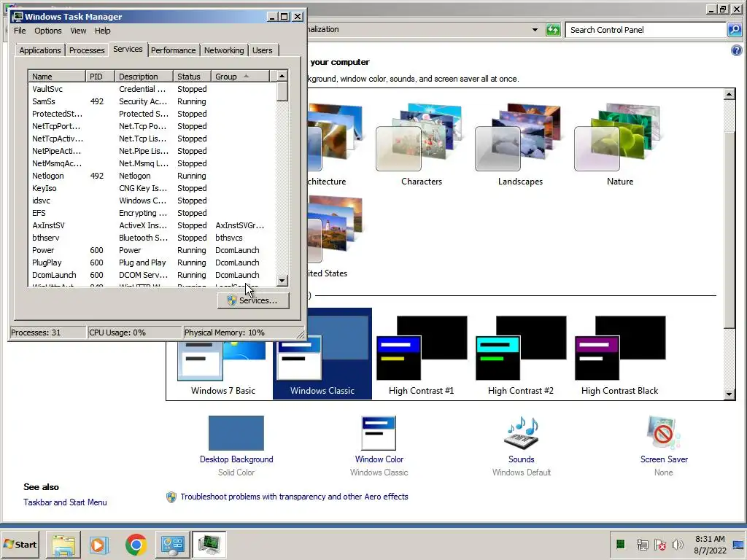Click the Desktop Background link text
Screen dimensions: 747x560
(x=236, y=459)
